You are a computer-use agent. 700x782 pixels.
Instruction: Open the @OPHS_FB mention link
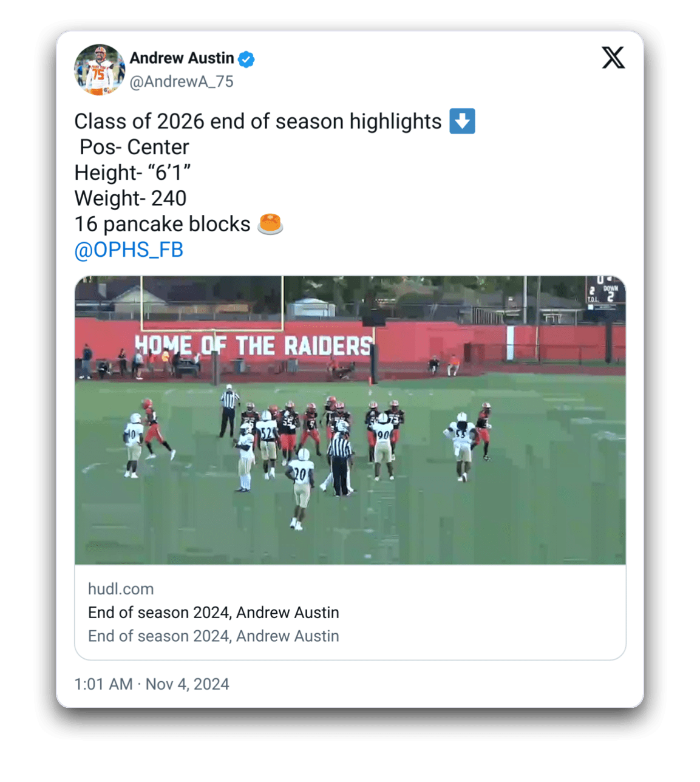pyautogui.click(x=129, y=250)
